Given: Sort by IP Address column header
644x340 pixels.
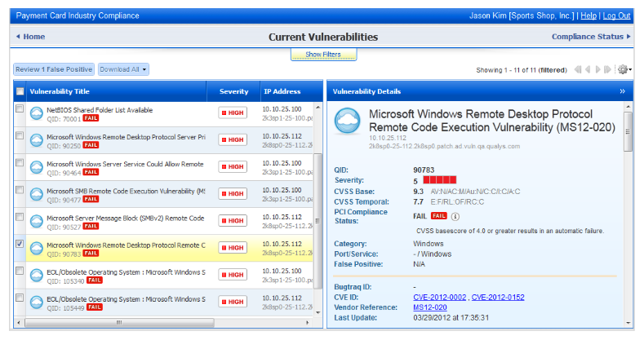Looking at the screenshot, I should click(x=282, y=91).
